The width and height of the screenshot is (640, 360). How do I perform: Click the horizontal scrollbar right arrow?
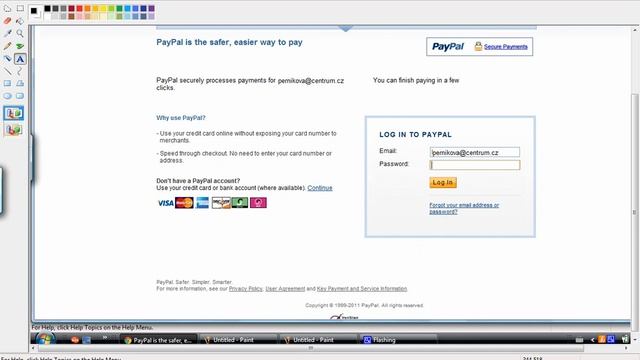(626, 348)
